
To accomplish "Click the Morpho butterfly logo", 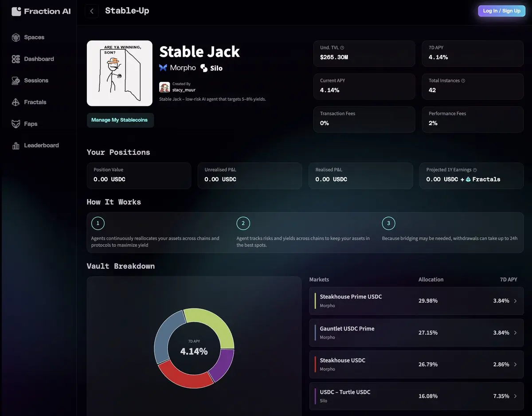I will click(x=163, y=67).
